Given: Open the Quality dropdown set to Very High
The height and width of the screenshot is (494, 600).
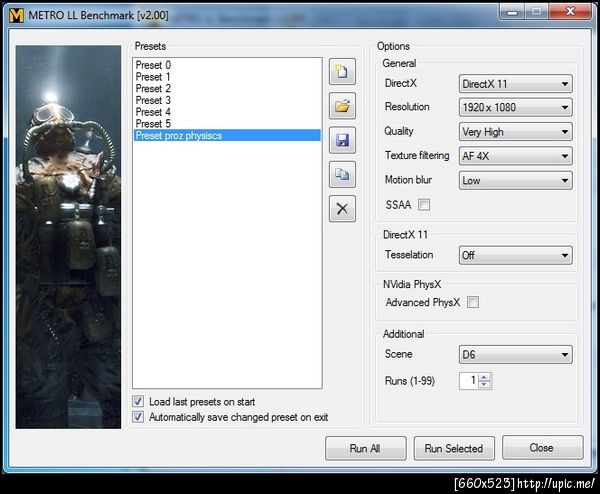Looking at the screenshot, I should click(x=515, y=132).
